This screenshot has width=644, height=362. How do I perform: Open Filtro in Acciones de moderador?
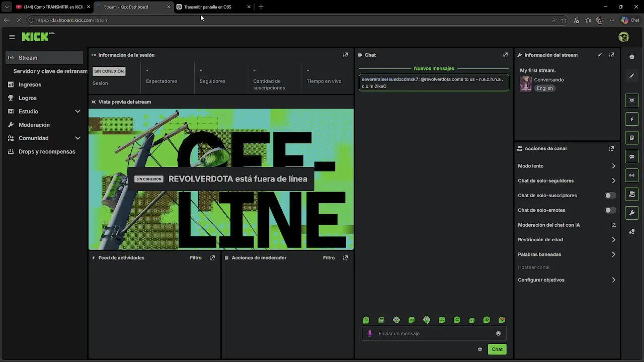click(329, 257)
